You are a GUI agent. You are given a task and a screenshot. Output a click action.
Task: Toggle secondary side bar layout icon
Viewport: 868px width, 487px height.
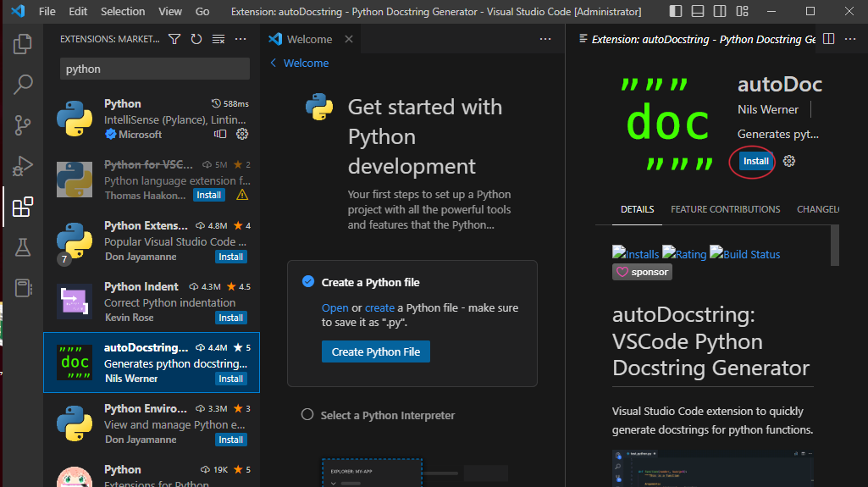(x=720, y=11)
